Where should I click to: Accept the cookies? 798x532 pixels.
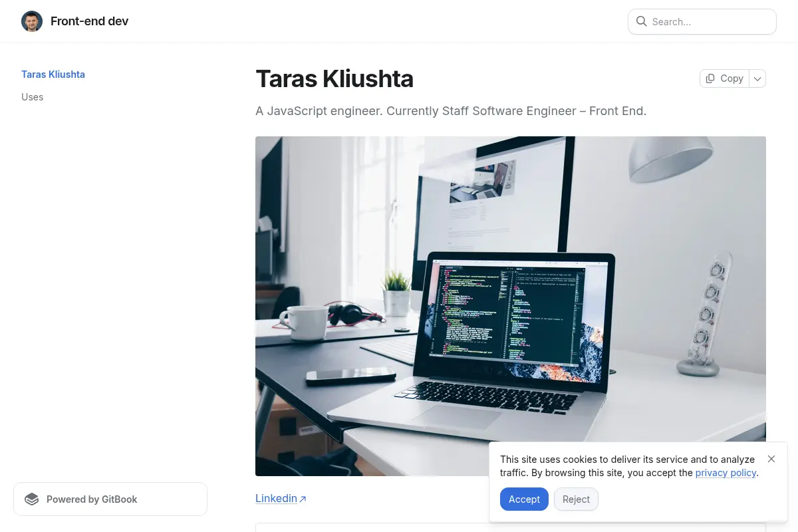524,499
